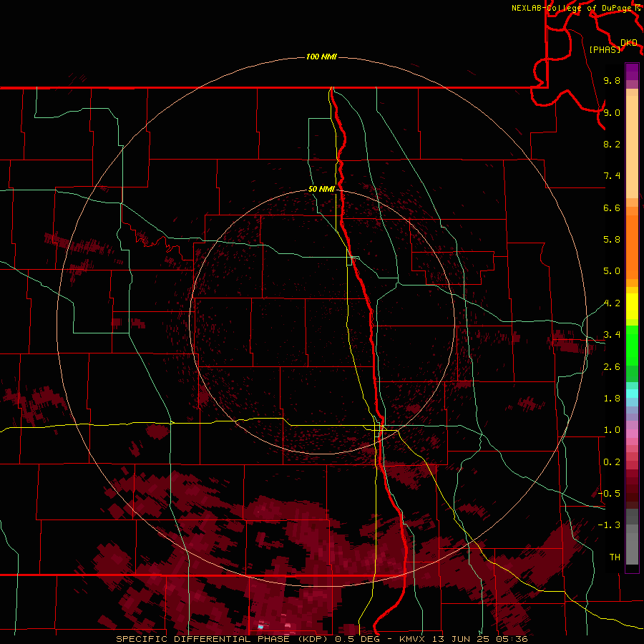This screenshot has height=644, width=644.
Task: Click the DKD product code label
Action: pos(629,43)
